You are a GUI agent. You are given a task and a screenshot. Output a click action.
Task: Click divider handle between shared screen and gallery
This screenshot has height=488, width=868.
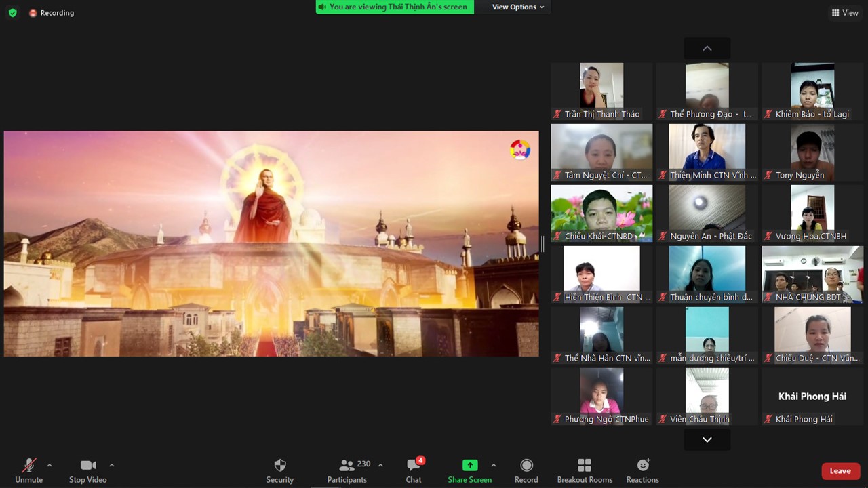click(x=542, y=244)
